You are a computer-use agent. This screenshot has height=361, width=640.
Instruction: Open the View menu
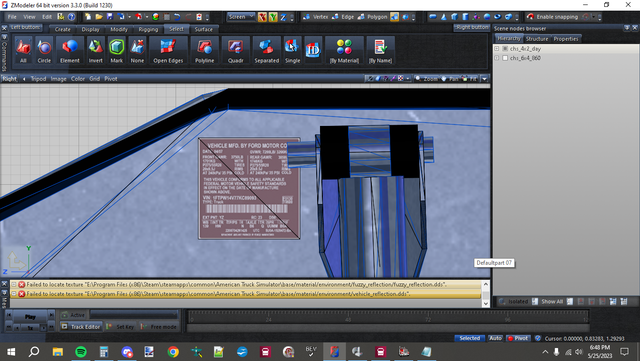29,17
